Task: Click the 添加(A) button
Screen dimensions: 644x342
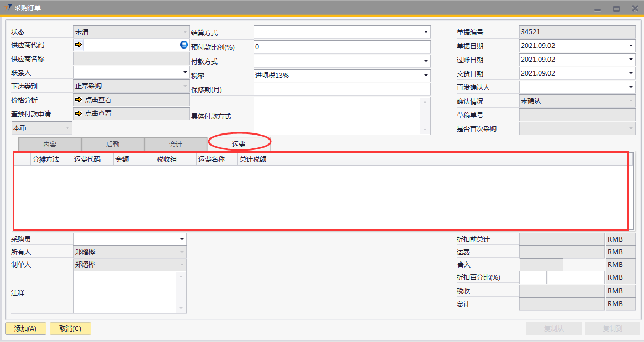Action: pos(25,329)
